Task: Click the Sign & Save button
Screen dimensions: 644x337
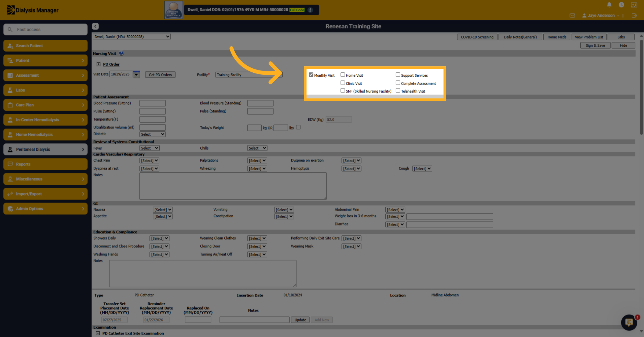Action: 595,45
